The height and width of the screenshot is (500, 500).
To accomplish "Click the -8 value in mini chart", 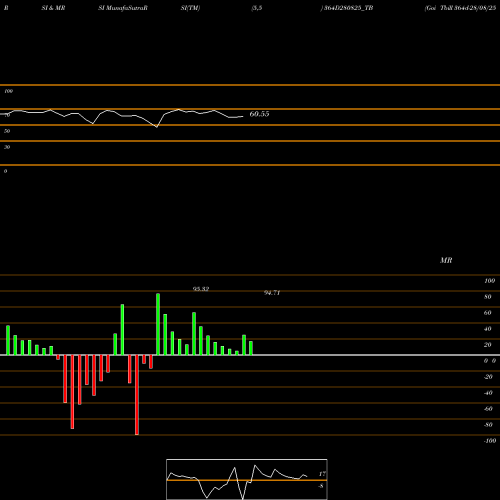I will pos(321,486).
